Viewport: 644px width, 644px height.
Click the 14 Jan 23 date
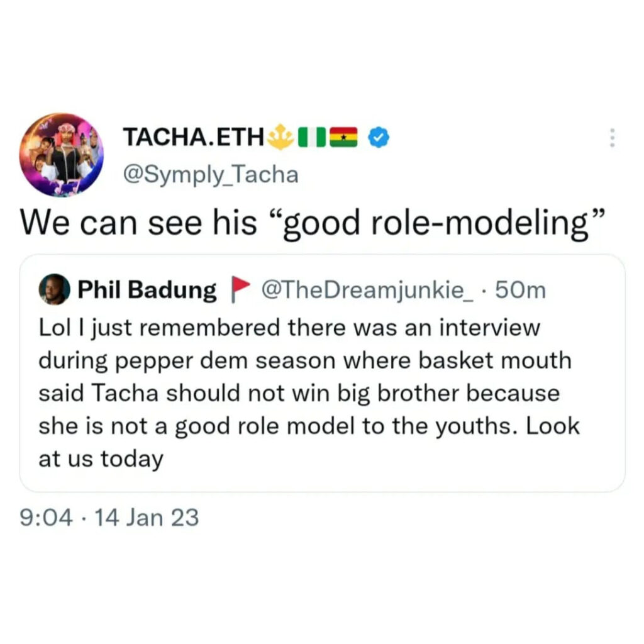(144, 518)
